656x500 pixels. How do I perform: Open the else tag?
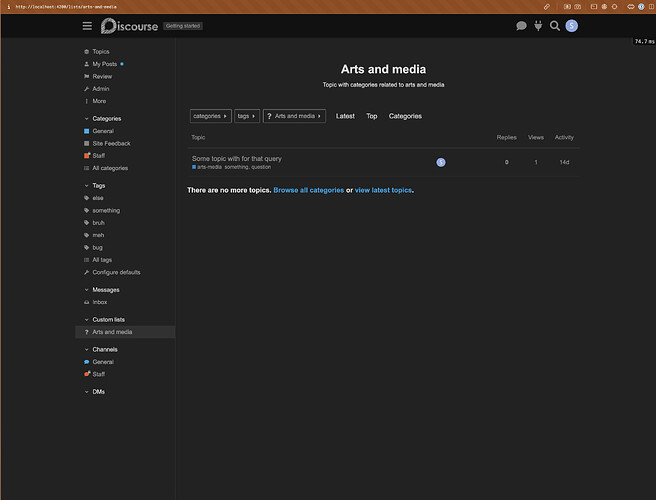coord(97,198)
